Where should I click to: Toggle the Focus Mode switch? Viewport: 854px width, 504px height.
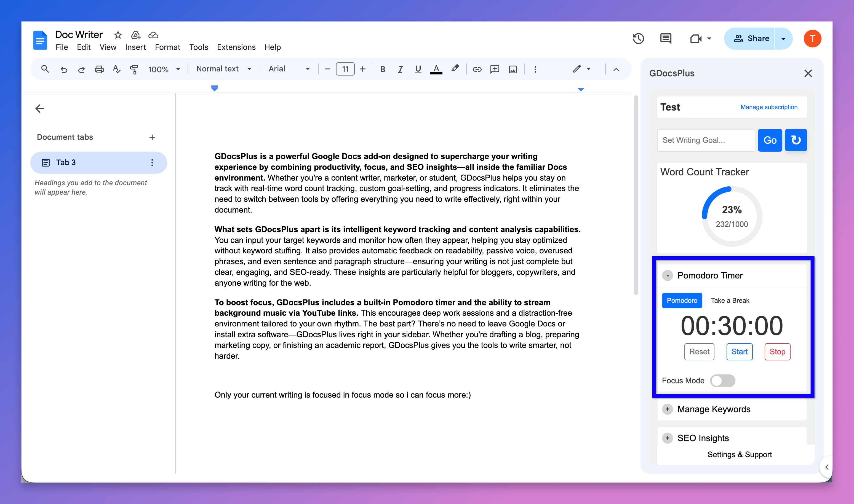click(722, 380)
